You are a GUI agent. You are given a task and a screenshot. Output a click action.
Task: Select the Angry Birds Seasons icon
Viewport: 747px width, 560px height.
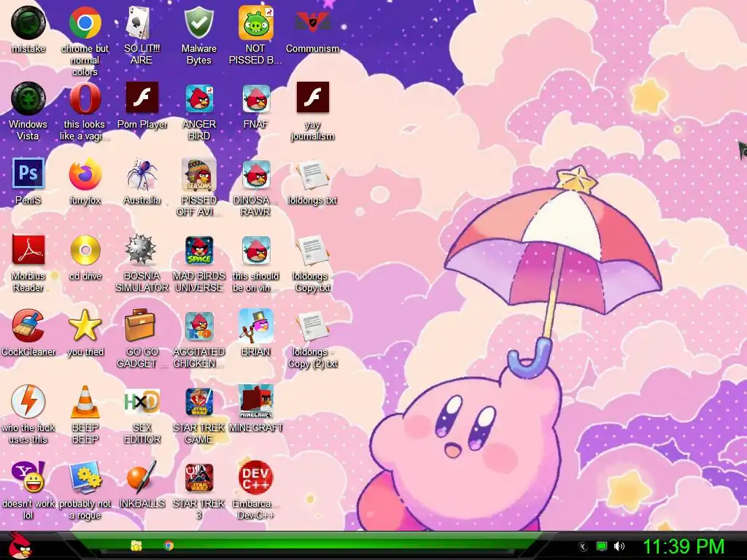pos(198,174)
